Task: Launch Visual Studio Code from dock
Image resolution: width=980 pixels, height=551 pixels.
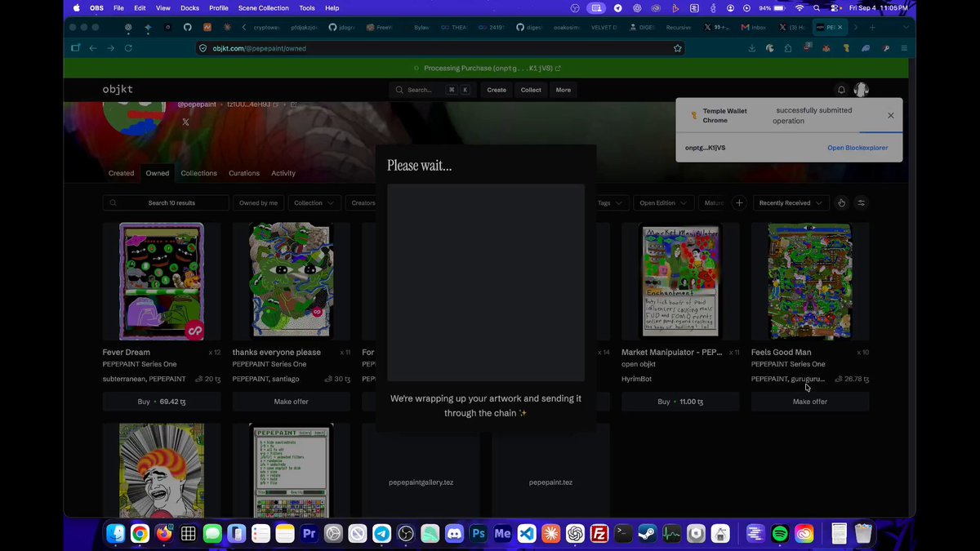Action: pyautogui.click(x=527, y=534)
